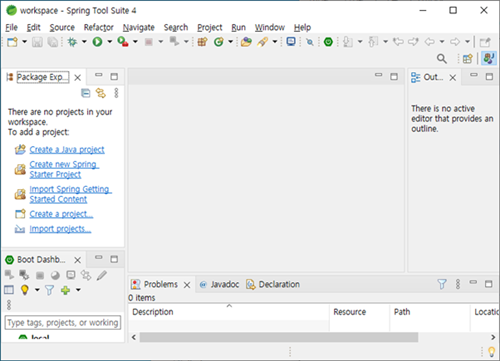The width and height of the screenshot is (500, 361).
Task: Click in the Boot Dashboard tag filter field
Action: click(63, 323)
